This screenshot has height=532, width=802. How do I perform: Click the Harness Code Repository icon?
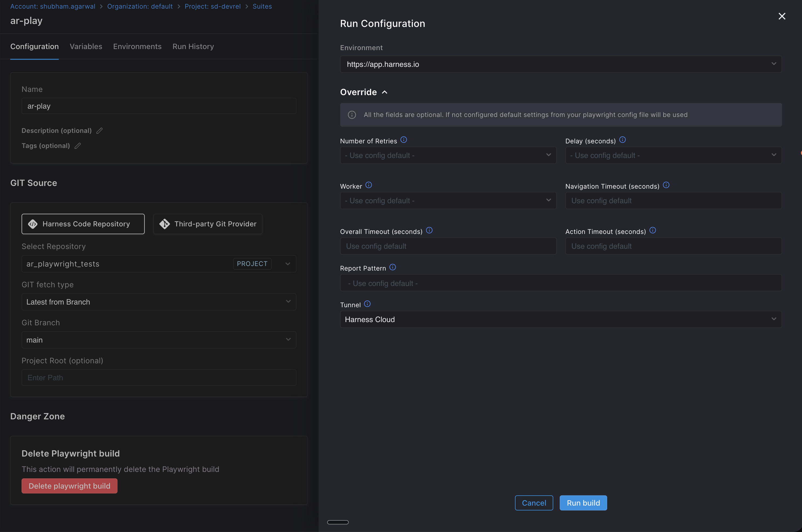tap(33, 224)
